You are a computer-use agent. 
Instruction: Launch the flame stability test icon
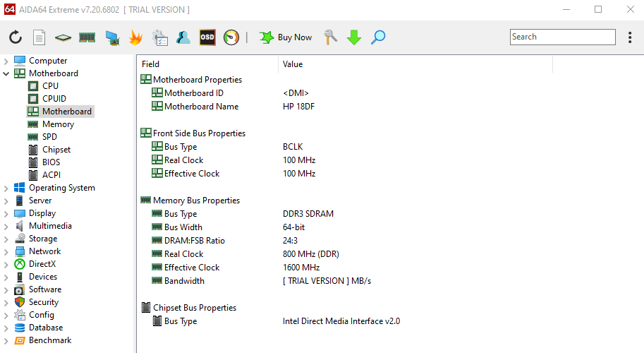pos(135,37)
